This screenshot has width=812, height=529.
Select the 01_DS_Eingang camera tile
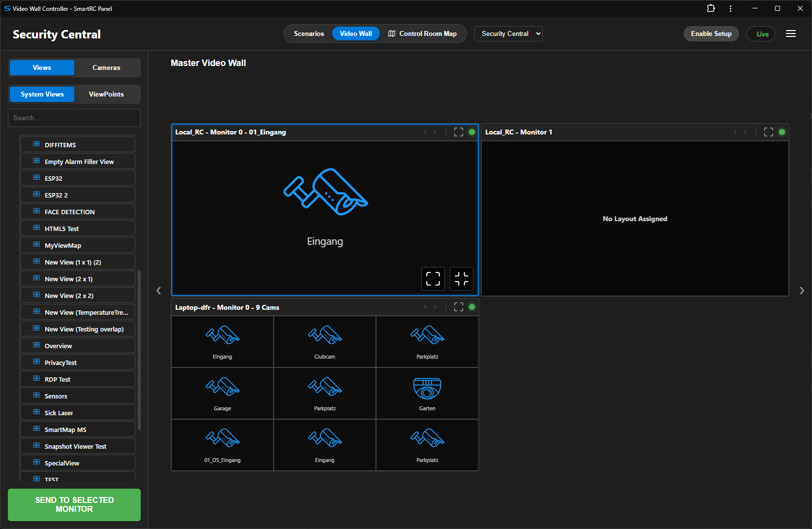pos(222,445)
